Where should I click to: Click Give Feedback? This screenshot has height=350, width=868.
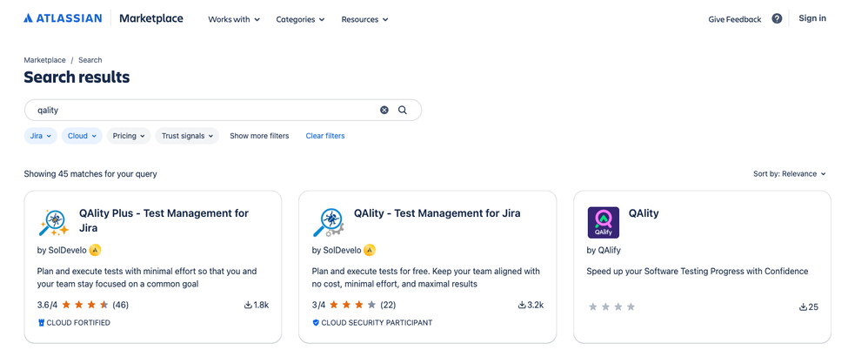[735, 19]
